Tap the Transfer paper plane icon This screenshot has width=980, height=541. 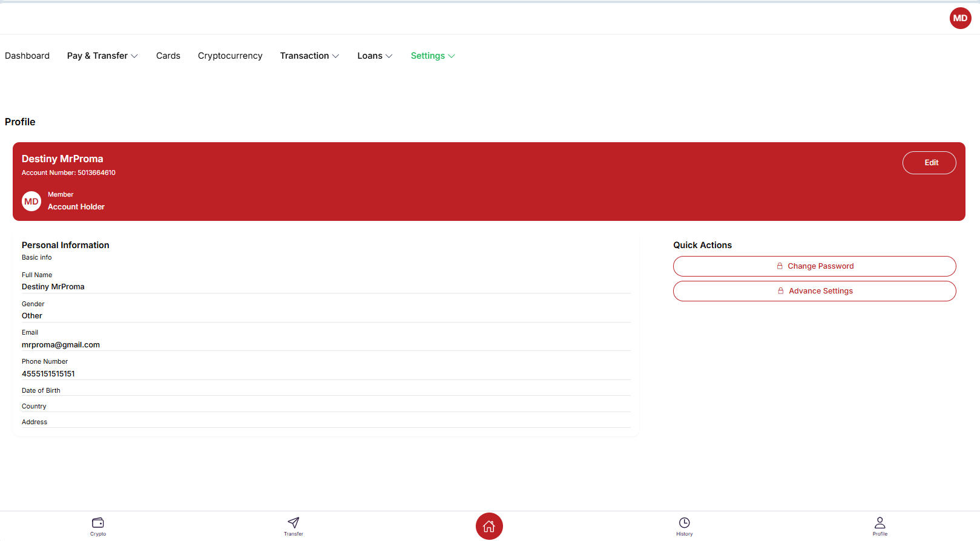tap(294, 522)
